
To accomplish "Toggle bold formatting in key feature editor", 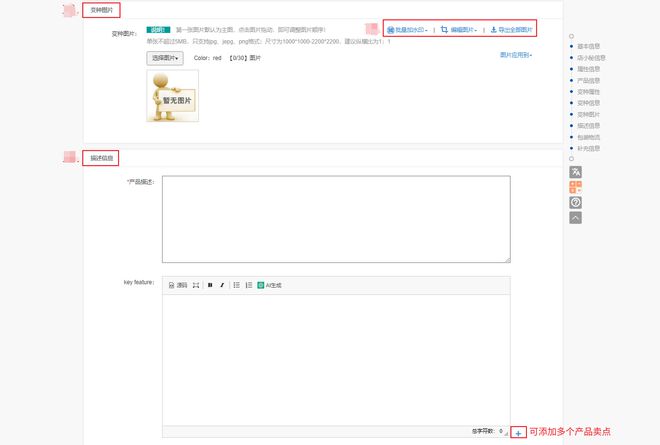I will [x=210, y=285].
